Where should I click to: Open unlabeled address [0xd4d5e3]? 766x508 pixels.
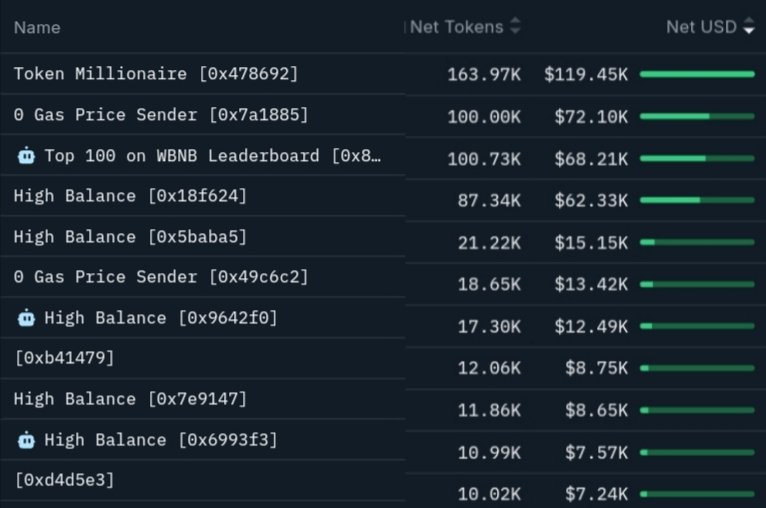[64, 480]
